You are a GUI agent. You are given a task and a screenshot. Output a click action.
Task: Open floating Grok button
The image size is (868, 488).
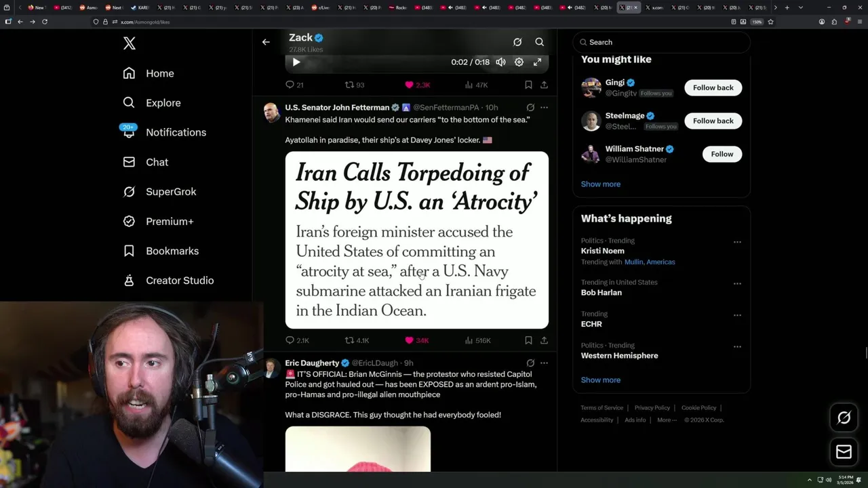(x=844, y=418)
